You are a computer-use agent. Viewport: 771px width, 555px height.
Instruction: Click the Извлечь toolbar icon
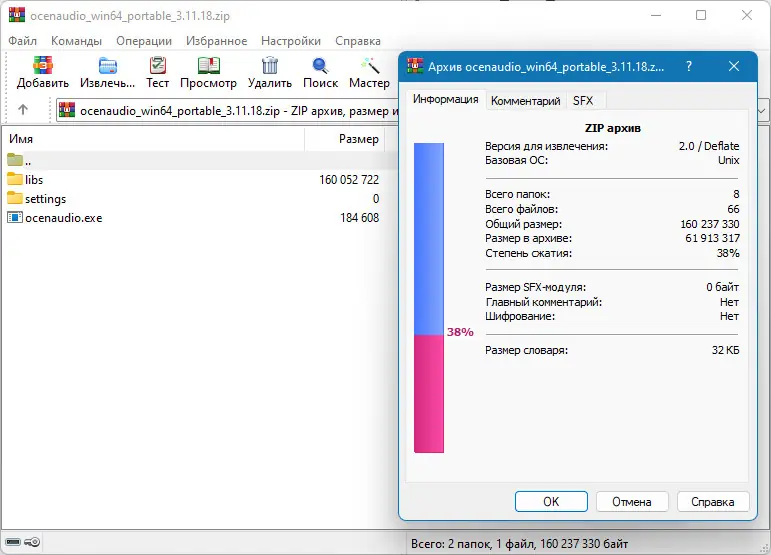(x=107, y=65)
